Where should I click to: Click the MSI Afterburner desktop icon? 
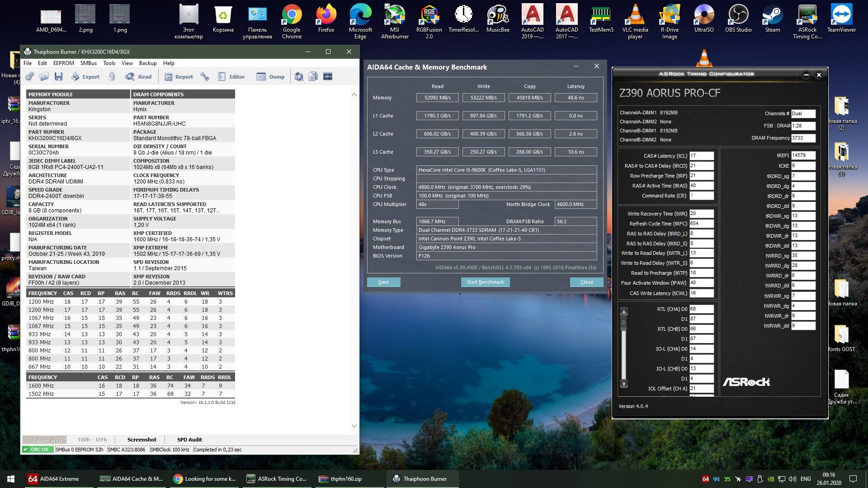coord(395,22)
